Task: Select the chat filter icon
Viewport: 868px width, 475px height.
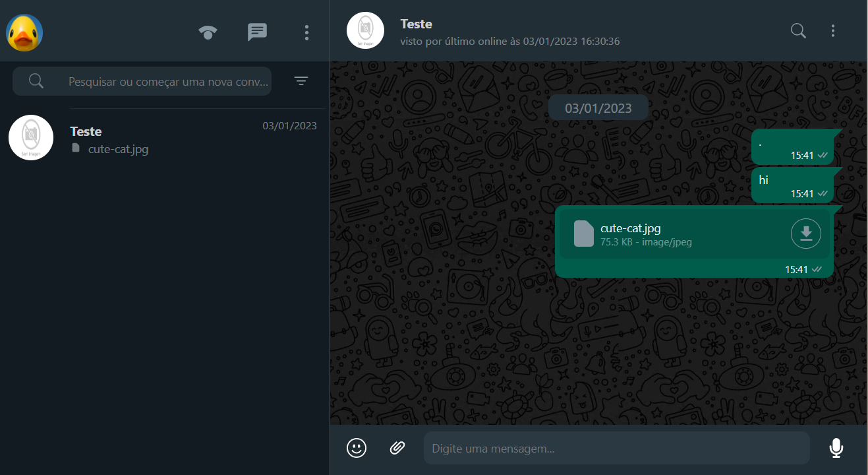Action: pyautogui.click(x=301, y=80)
